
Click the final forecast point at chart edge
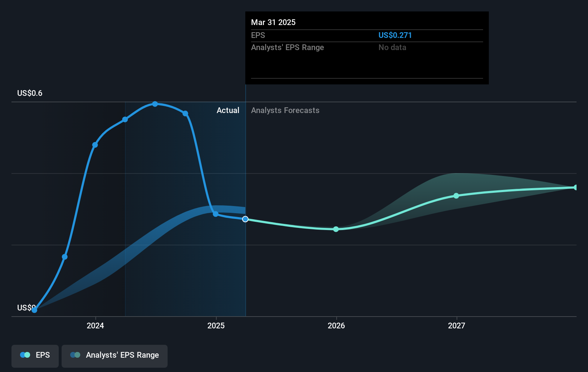click(575, 187)
